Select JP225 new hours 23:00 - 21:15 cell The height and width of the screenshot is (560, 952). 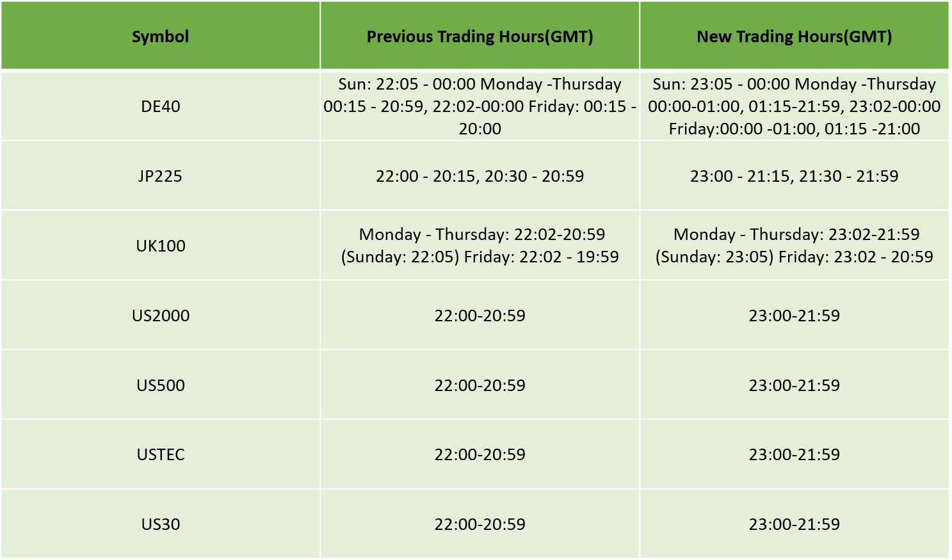coord(794,176)
